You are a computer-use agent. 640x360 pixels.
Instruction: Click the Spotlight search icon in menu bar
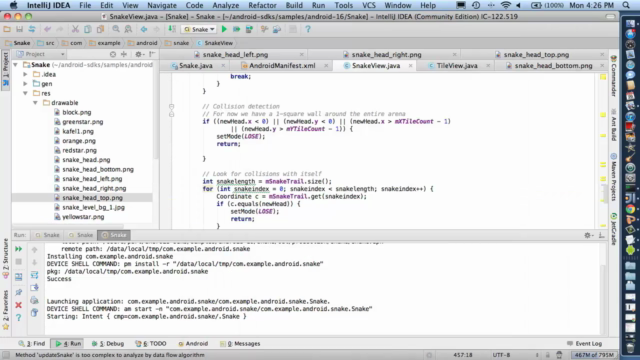click(626, 5)
